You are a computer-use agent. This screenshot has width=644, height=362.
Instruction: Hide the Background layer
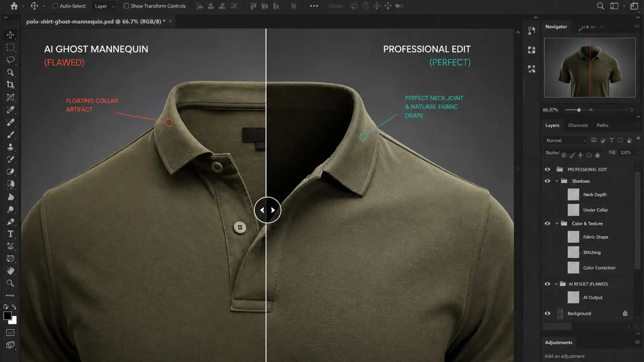pos(547,313)
